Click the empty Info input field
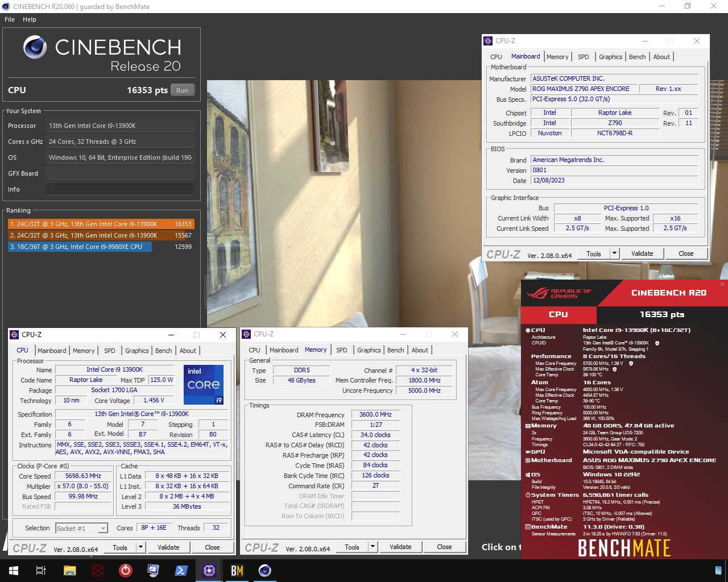 pyautogui.click(x=120, y=189)
